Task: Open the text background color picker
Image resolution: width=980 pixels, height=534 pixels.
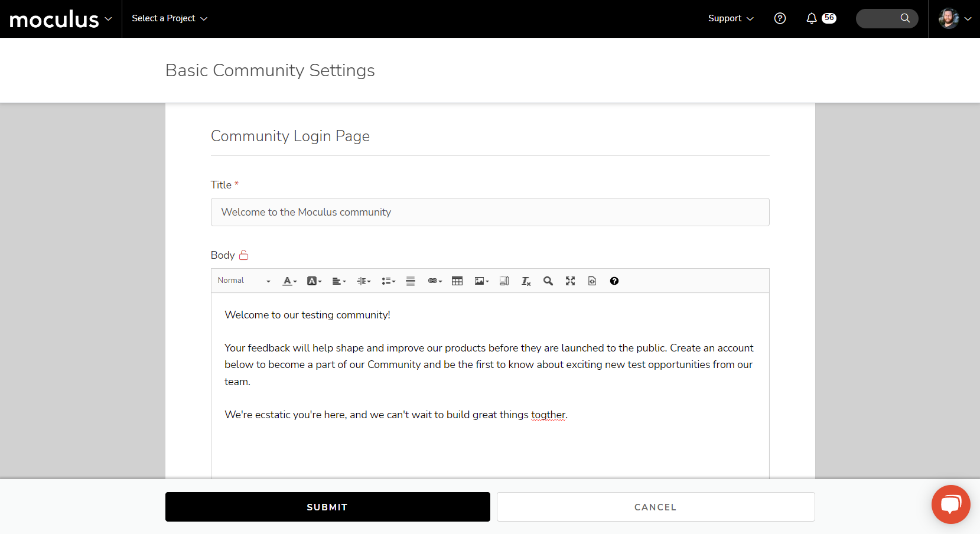Action: point(314,281)
